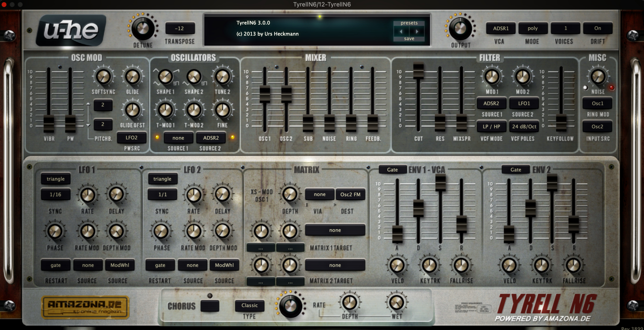Toggle the LED beside Source 1
Screen dimensions: 644x330
coord(157,137)
